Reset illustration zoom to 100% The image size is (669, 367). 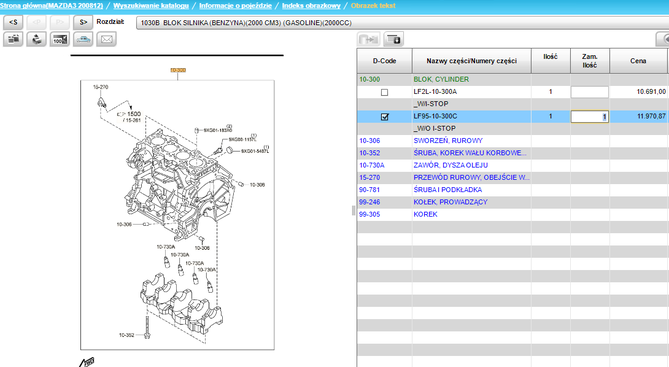point(60,39)
